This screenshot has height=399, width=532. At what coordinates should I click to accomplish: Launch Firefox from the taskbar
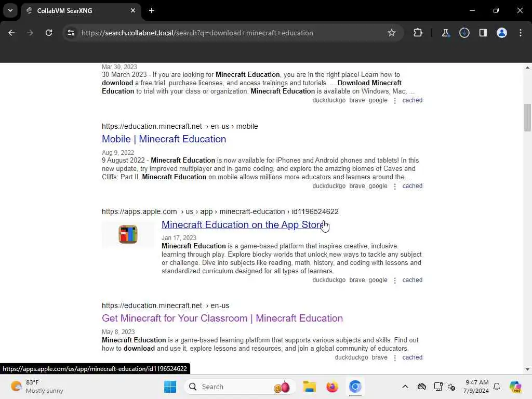coord(332,387)
